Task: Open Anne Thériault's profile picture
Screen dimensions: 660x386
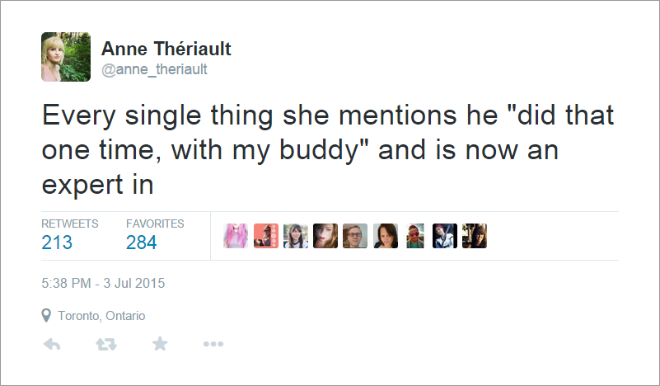Action: point(66,57)
